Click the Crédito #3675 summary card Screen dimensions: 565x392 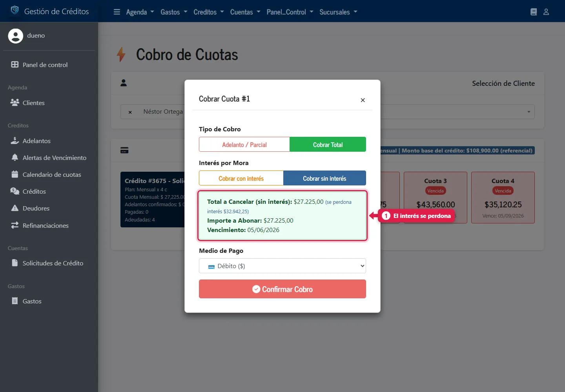(153, 200)
